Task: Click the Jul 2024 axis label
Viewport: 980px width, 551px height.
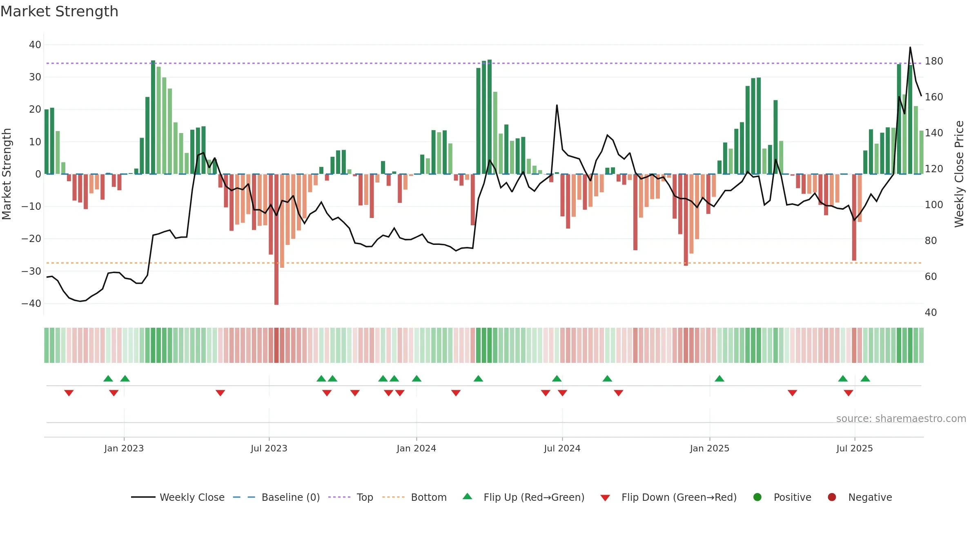Action: pos(562,448)
